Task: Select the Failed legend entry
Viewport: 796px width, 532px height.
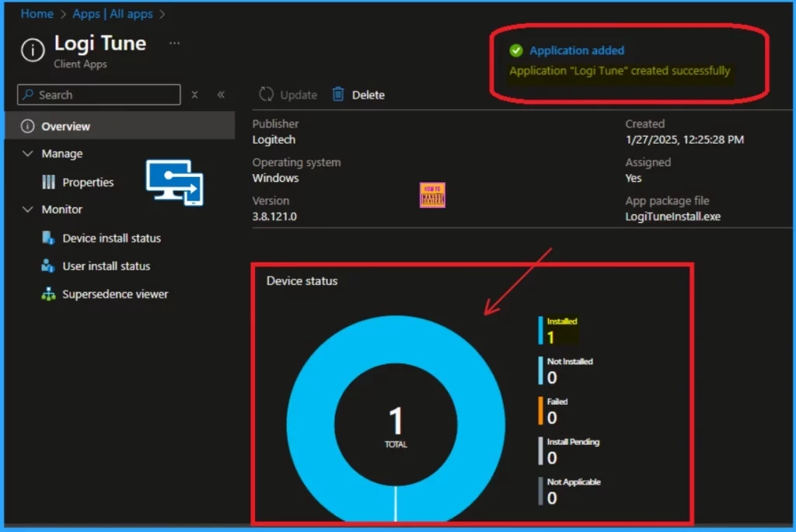Action: [553, 411]
